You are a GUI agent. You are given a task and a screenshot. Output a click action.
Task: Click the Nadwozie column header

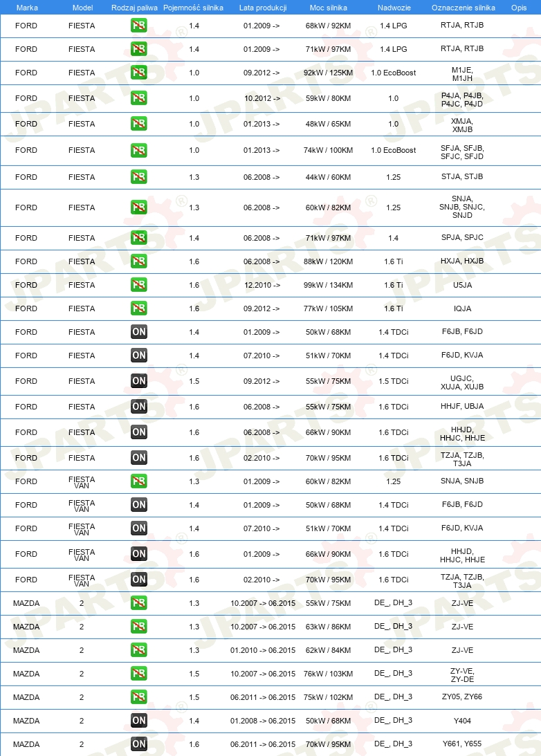394,8
